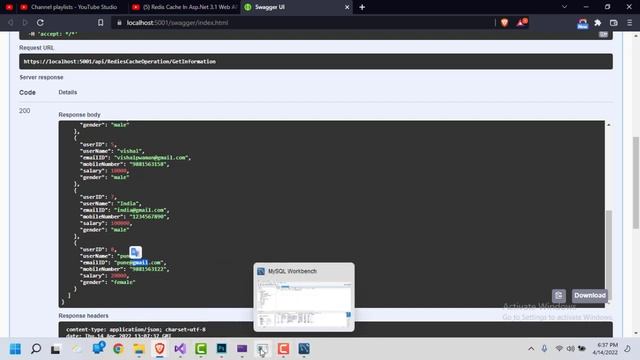
Task: Open the volume tray icon
Action: pos(571,349)
